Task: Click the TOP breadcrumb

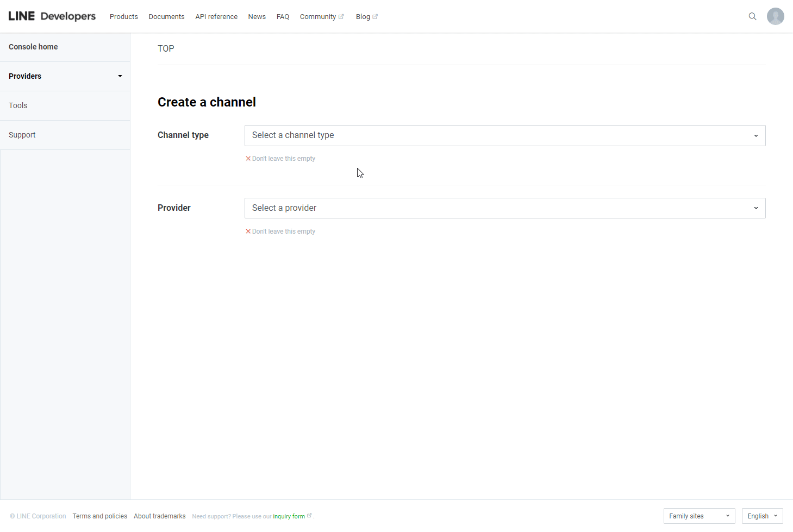Action: [x=166, y=48]
